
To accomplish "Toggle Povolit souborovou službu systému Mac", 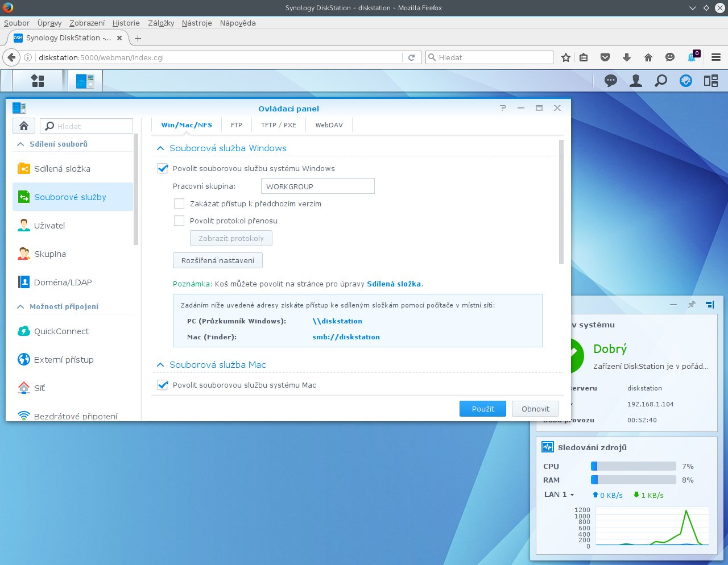I will pos(163,385).
